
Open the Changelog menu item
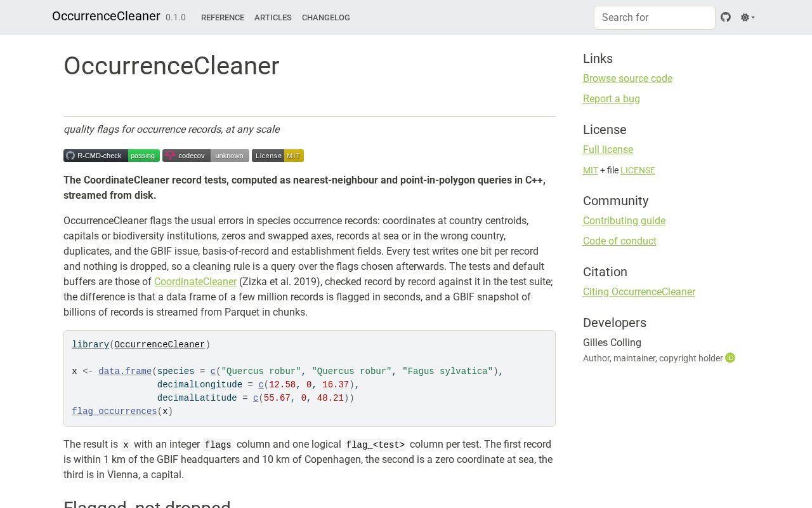326,18
